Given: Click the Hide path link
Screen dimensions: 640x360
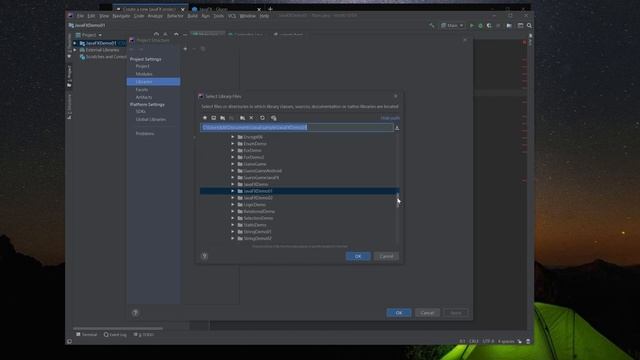Looking at the screenshot, I should 390,118.
